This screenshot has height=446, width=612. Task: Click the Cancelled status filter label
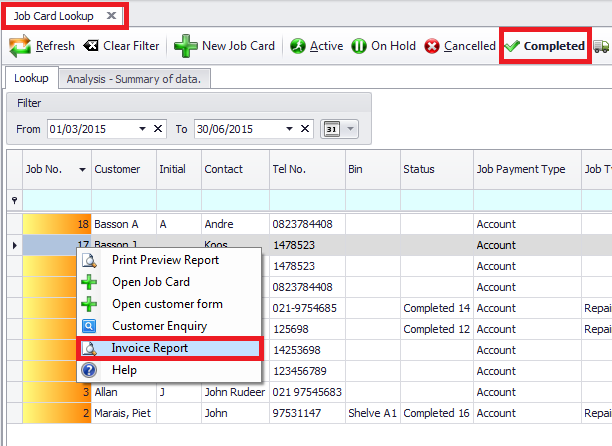tap(470, 46)
